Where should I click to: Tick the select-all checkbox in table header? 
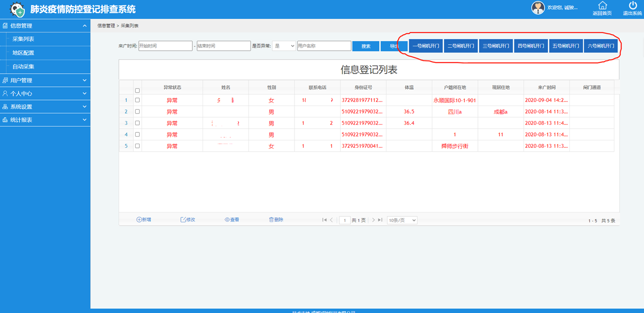137,91
